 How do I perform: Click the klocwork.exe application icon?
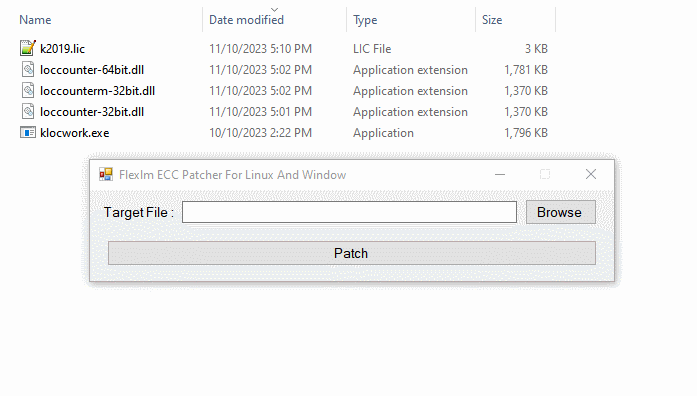click(28, 132)
